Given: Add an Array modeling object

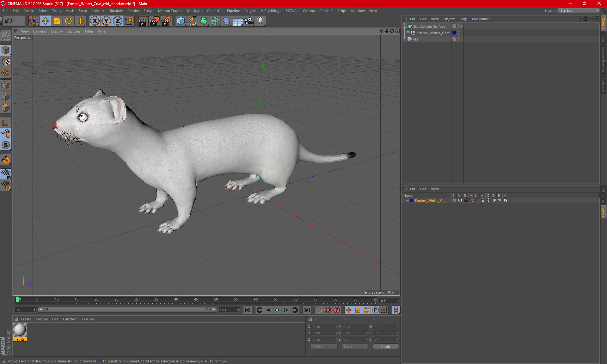Looking at the screenshot, I should [x=215, y=21].
